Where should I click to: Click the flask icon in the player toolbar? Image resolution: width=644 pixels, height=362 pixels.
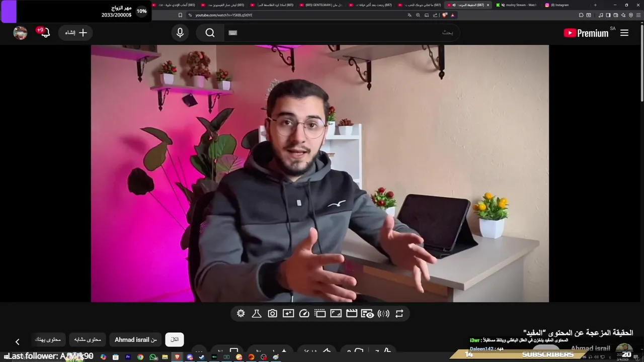[257, 314]
